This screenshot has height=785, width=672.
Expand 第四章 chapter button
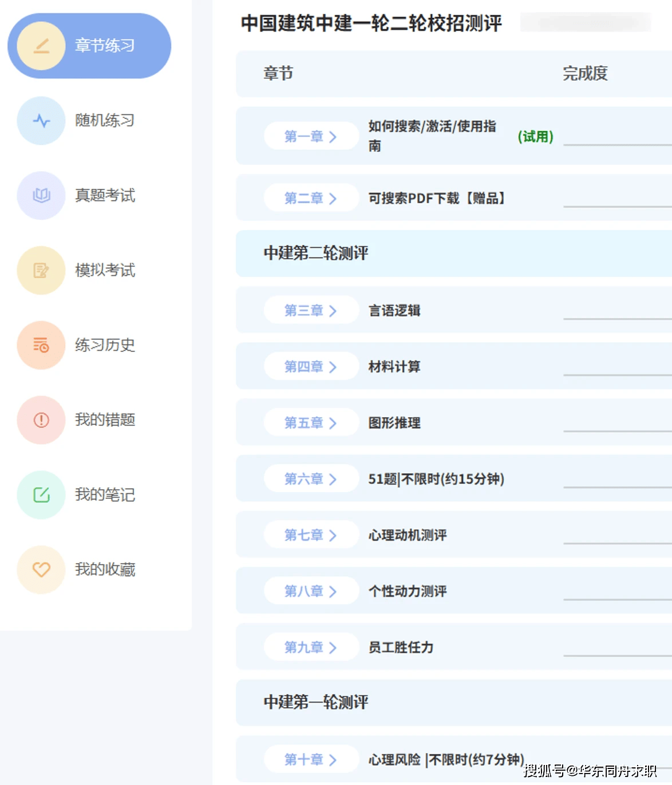pyautogui.click(x=311, y=366)
